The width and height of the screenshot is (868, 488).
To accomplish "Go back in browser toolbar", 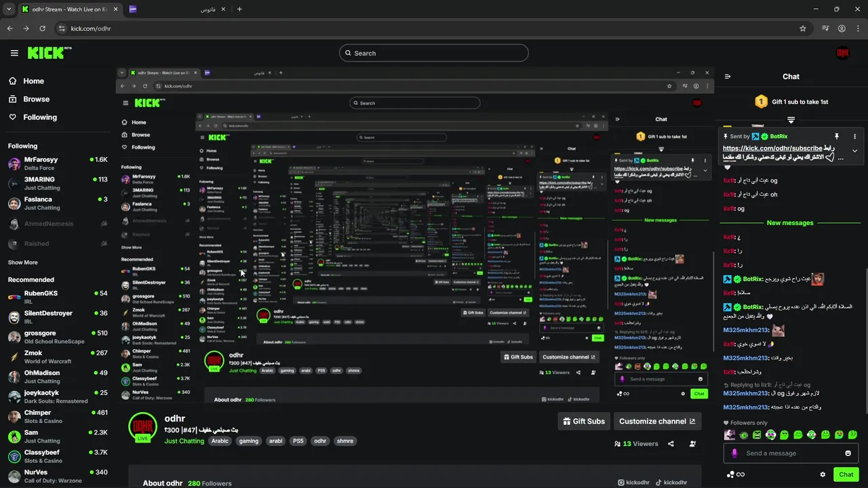I will pos(9,28).
